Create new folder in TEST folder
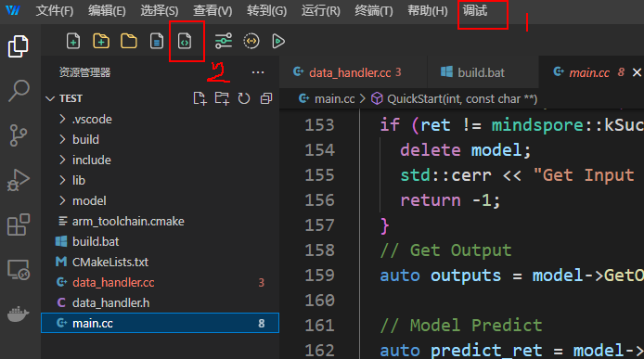 (x=222, y=98)
